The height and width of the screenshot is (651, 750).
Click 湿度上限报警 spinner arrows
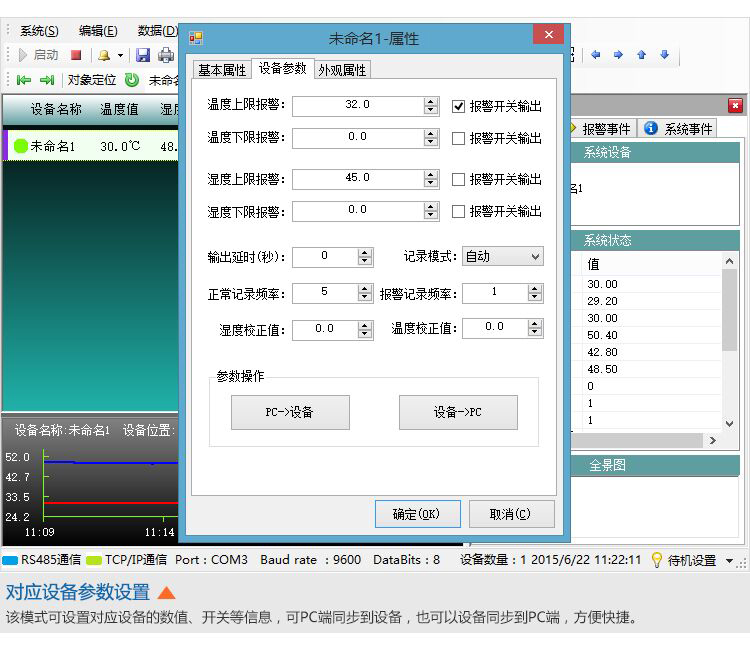pos(430,179)
